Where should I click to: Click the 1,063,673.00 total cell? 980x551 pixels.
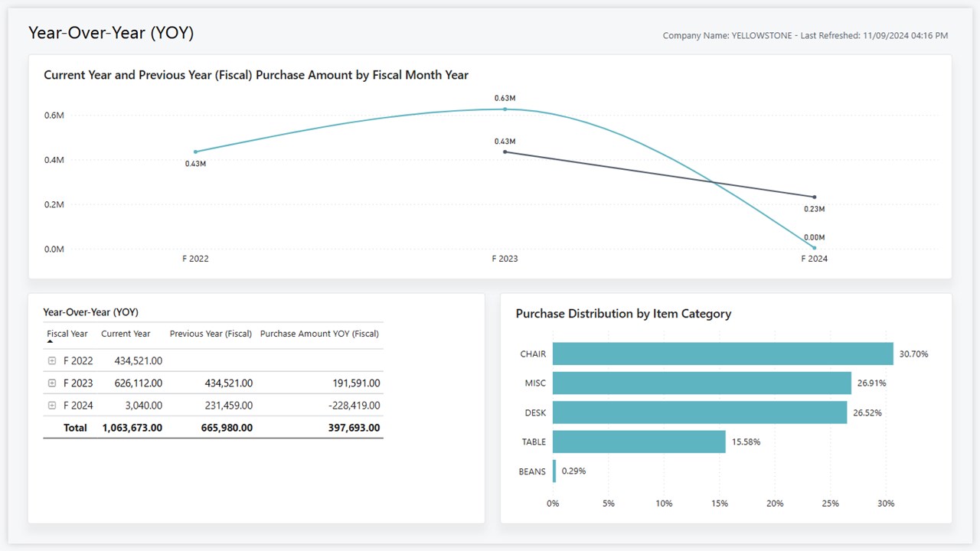point(132,428)
